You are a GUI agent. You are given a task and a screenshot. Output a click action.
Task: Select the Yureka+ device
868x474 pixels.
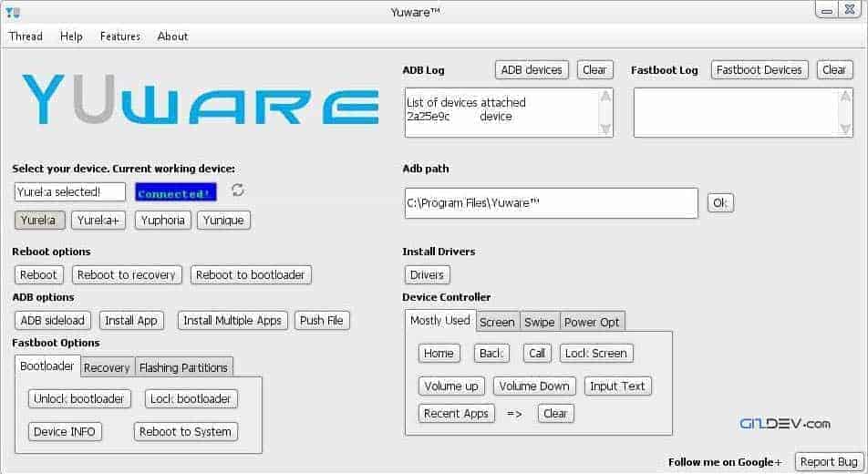[98, 221]
